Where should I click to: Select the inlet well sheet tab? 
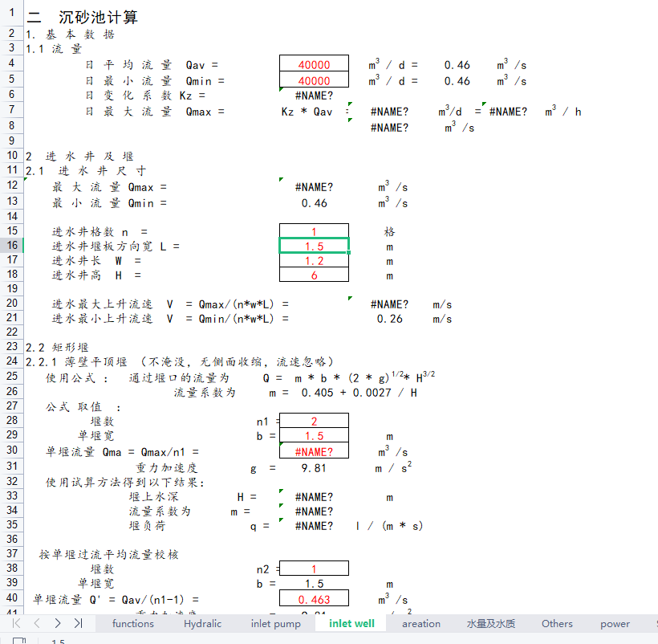point(351,623)
